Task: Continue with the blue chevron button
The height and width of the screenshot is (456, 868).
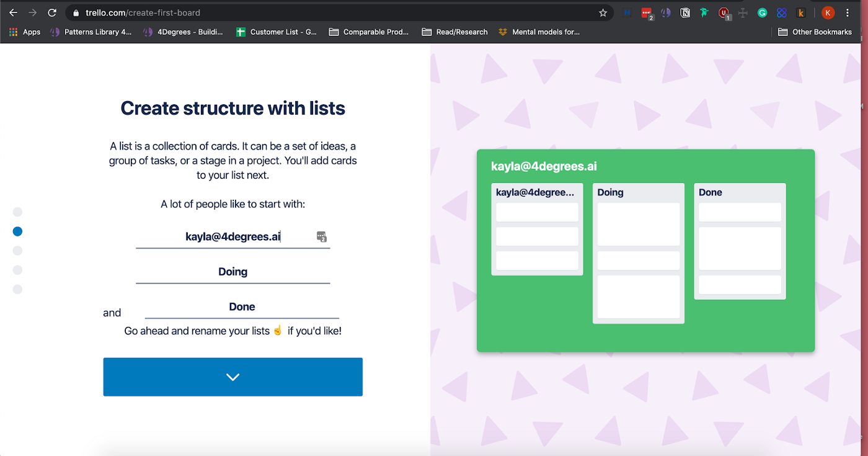Action: [233, 377]
